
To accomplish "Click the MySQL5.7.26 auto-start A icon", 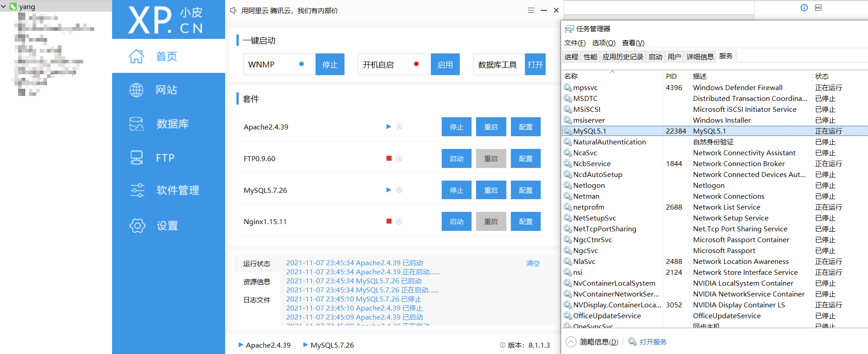I will 399,190.
